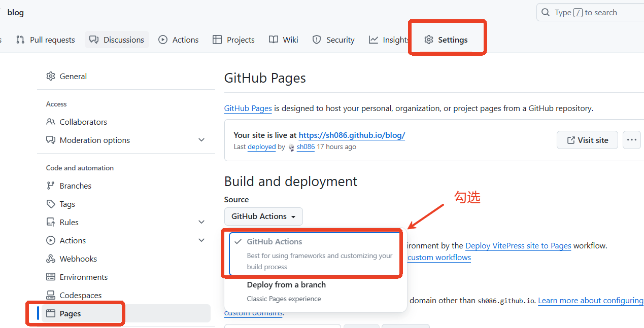Click the Collaborators people icon
The height and width of the screenshot is (328, 644).
(x=51, y=122)
